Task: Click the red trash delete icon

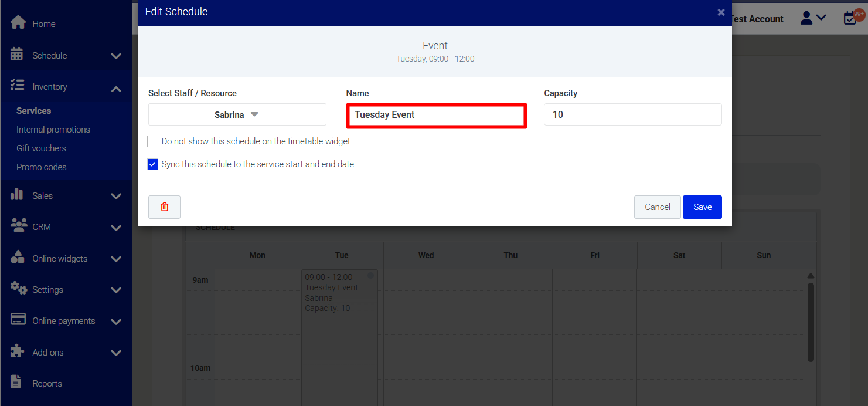Action: tap(164, 207)
